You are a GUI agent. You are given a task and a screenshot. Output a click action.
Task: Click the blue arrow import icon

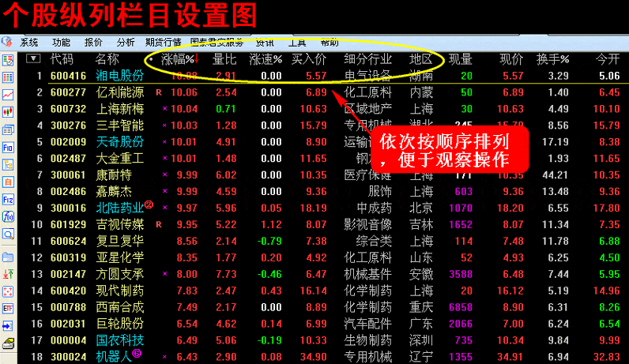(x=8, y=325)
